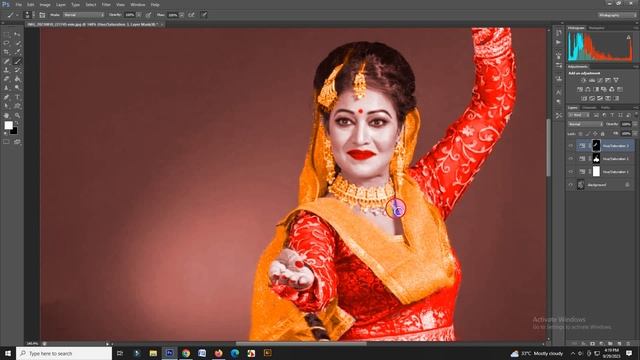Add a Levels adjustment
This screenshot has height=360, width=640.
[591, 80]
